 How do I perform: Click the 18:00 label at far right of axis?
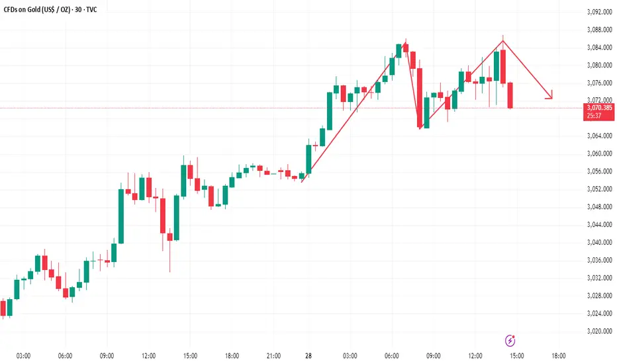tap(558, 356)
